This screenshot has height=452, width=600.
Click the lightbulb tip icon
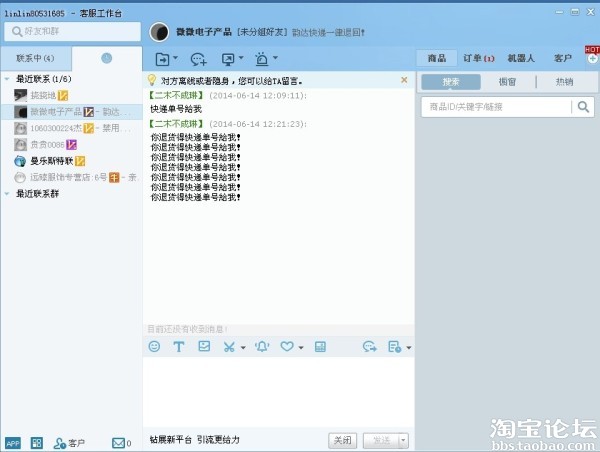tap(152, 80)
